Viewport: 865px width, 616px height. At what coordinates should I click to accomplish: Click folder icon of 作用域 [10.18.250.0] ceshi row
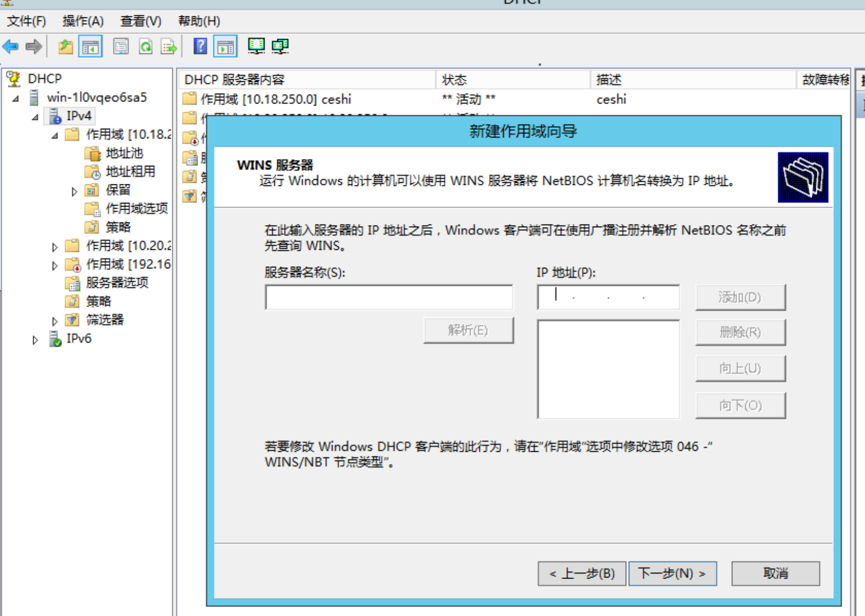click(x=190, y=99)
